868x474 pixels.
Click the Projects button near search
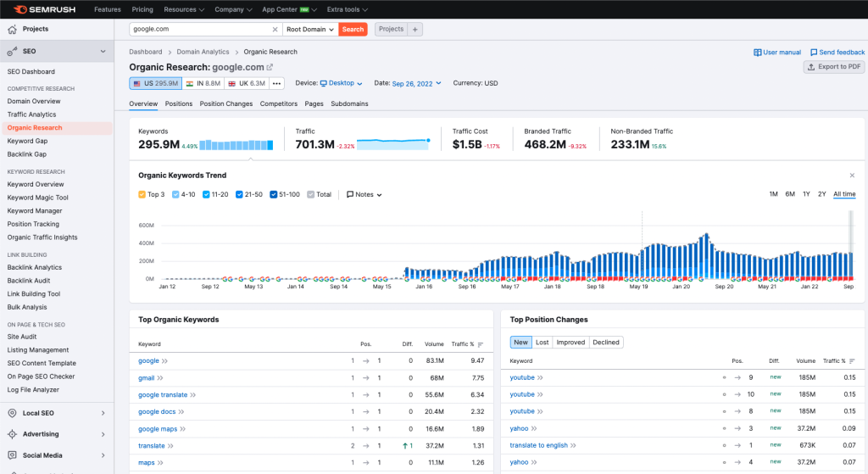[x=392, y=30]
